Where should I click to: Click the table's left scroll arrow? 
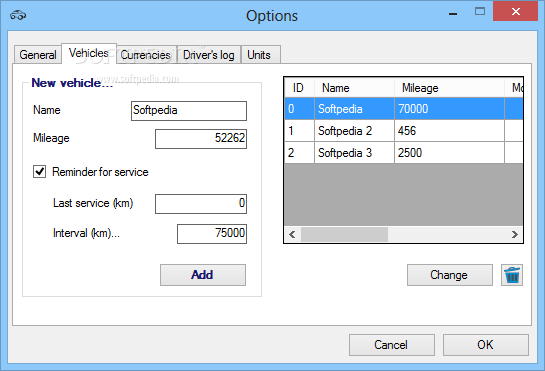[x=292, y=234]
